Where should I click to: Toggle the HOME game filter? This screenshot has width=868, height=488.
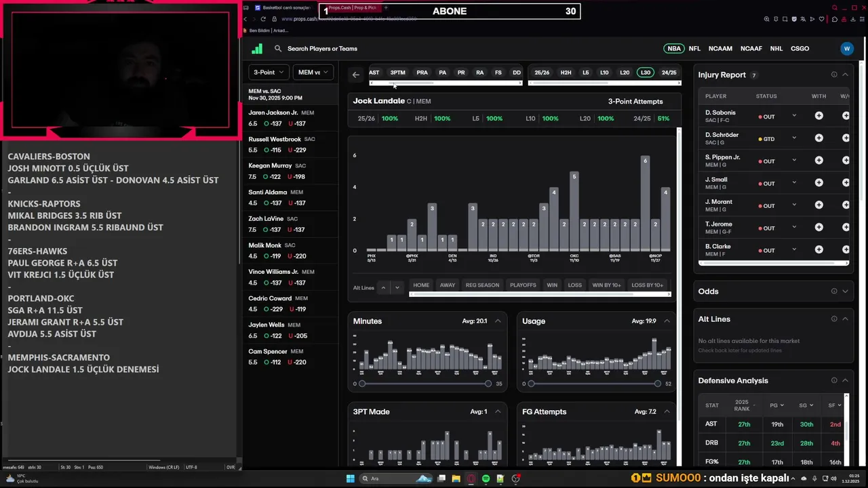coord(421,285)
